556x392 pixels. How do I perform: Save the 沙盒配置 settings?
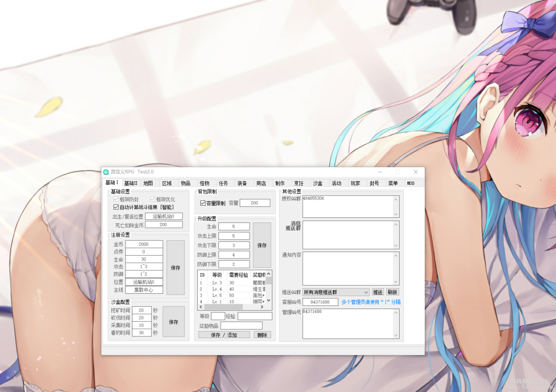[173, 322]
